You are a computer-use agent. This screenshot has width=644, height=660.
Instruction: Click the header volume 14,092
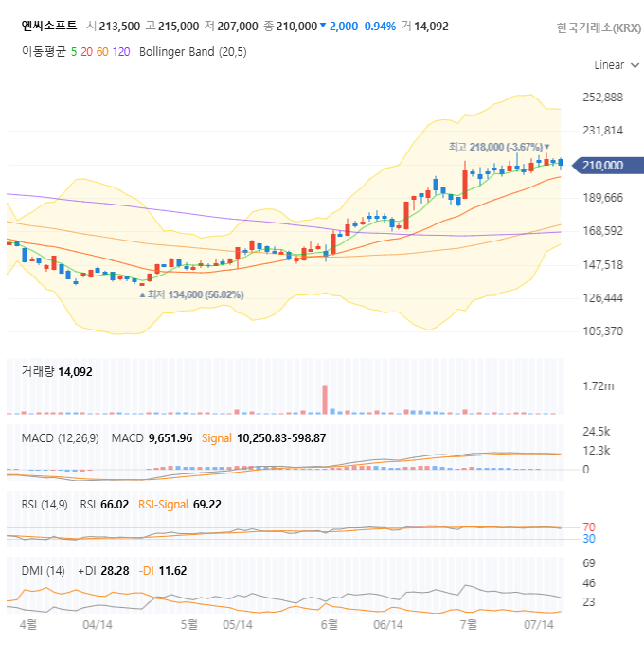click(431, 27)
